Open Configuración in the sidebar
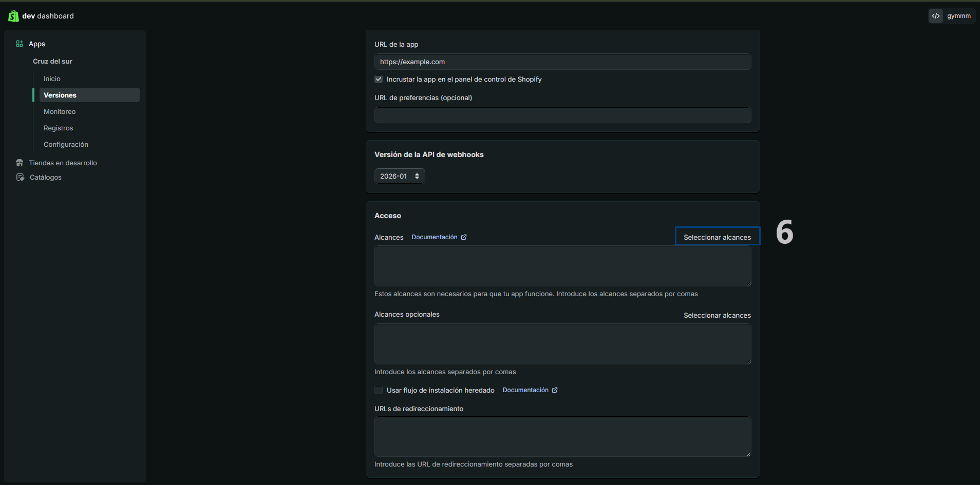The width and height of the screenshot is (980, 485). point(66,144)
